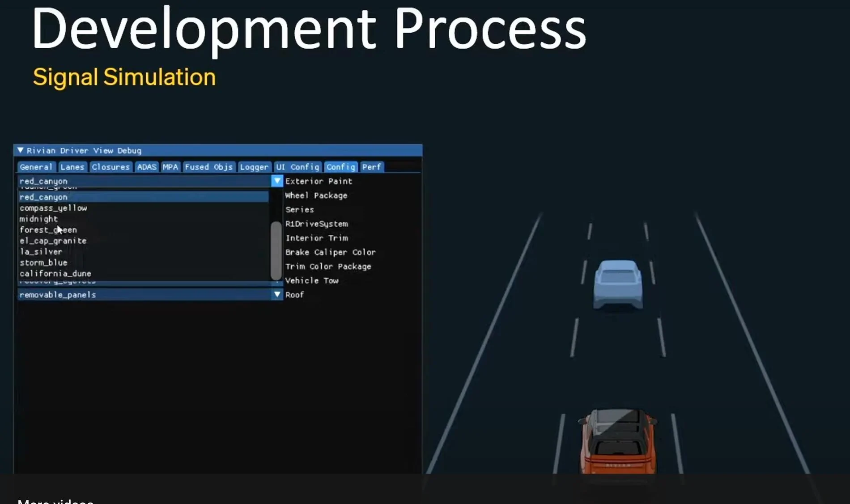This screenshot has height=504, width=850.
Task: Click the Rivian Driver View Debug title
Action: coord(84,151)
